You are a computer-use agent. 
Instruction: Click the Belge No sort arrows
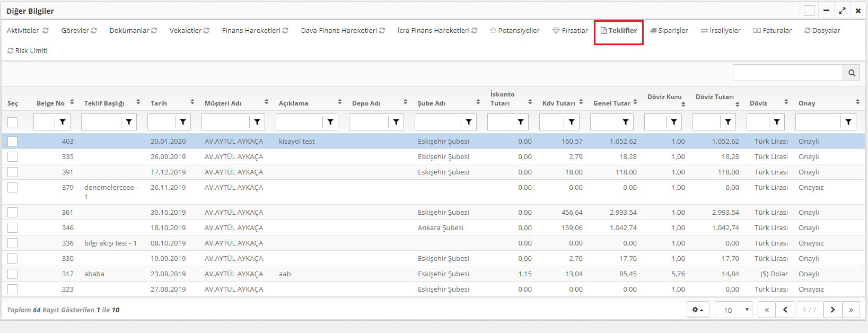(72, 102)
